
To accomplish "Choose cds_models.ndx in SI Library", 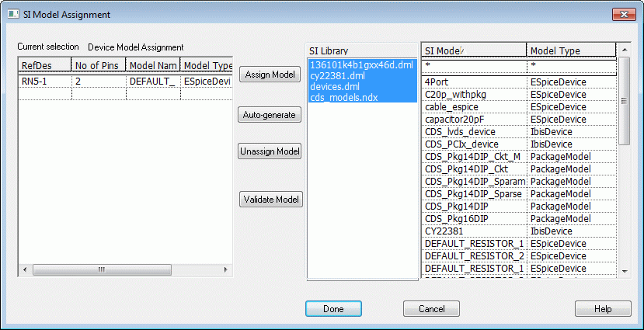I will pyautogui.click(x=343, y=98).
